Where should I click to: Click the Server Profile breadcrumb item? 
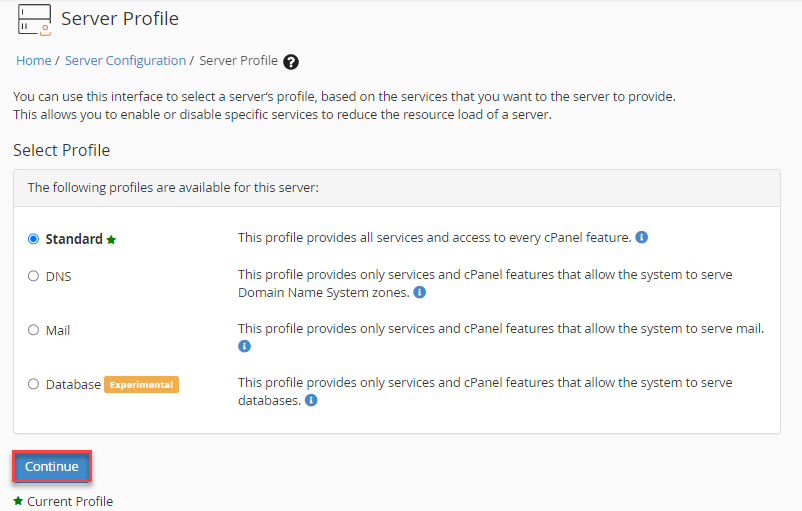pyautogui.click(x=238, y=61)
